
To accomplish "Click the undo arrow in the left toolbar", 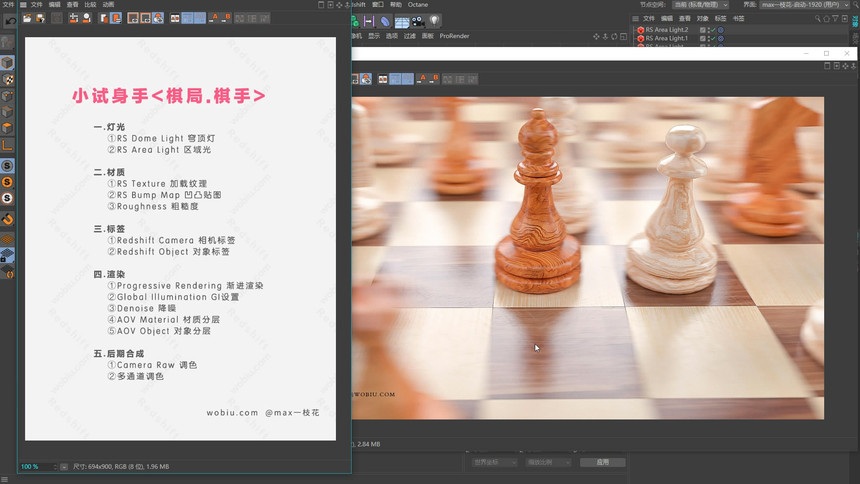I will [x=10, y=21].
